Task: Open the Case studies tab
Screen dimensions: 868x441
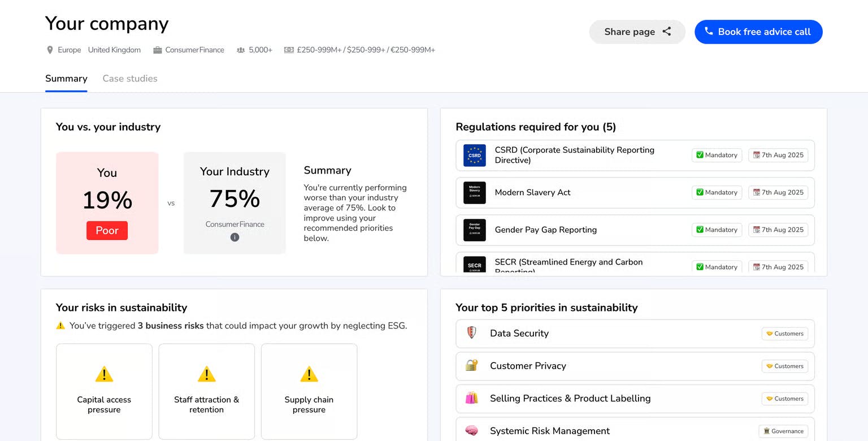Action: click(x=130, y=79)
